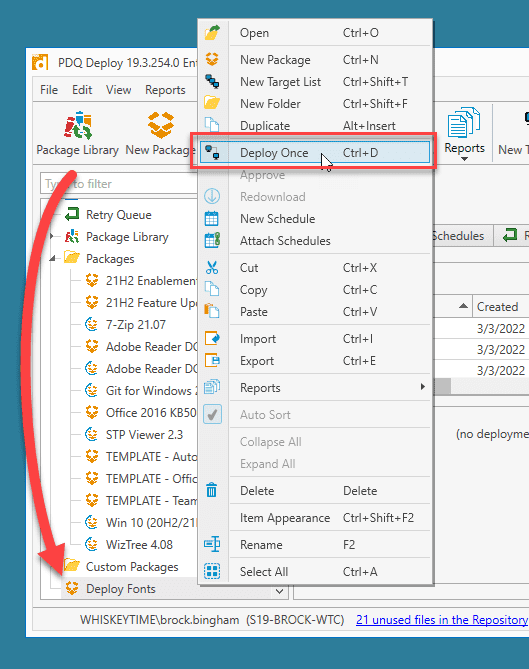Select Git for Windows package row
The image size is (529, 669).
pyautogui.click(x=151, y=390)
